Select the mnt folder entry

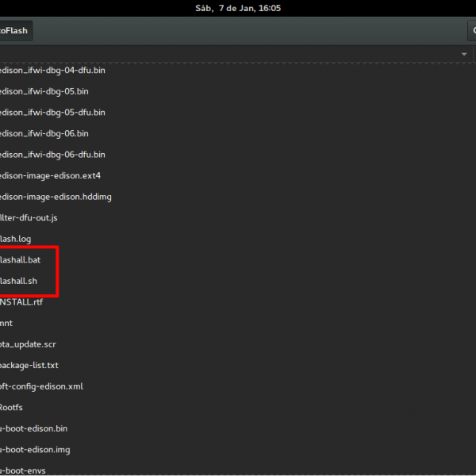coord(6,324)
